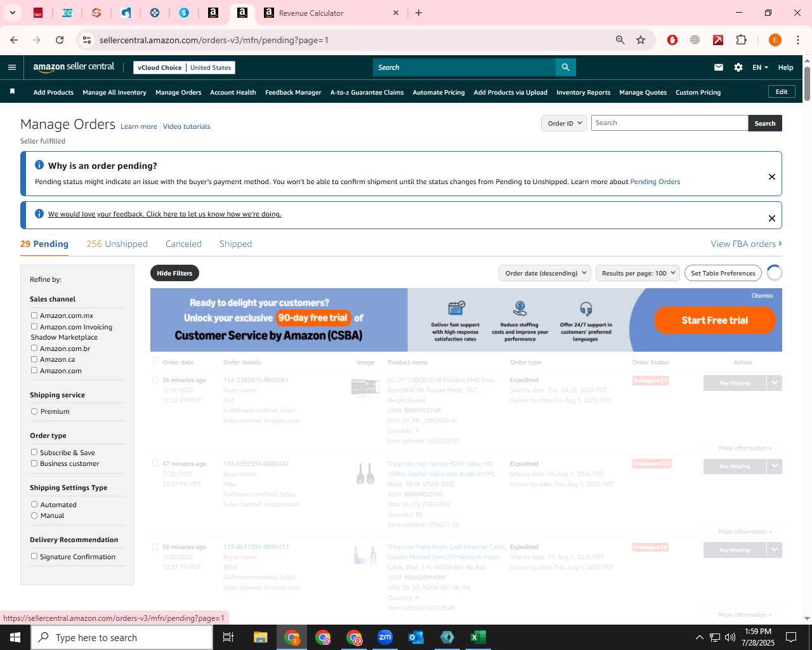The width and height of the screenshot is (812, 650).
Task: Open the Results per page dropdown
Action: 638,273
